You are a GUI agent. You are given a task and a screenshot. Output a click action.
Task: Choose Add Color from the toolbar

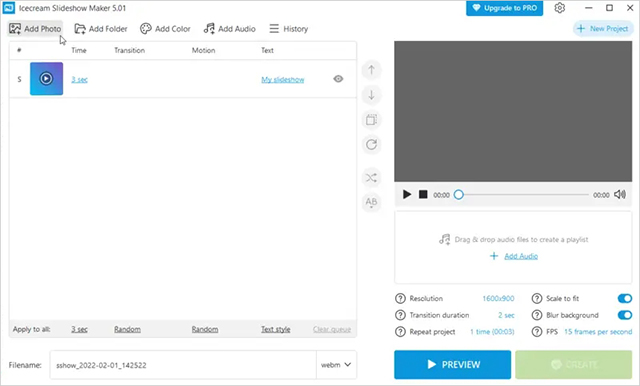[165, 29]
